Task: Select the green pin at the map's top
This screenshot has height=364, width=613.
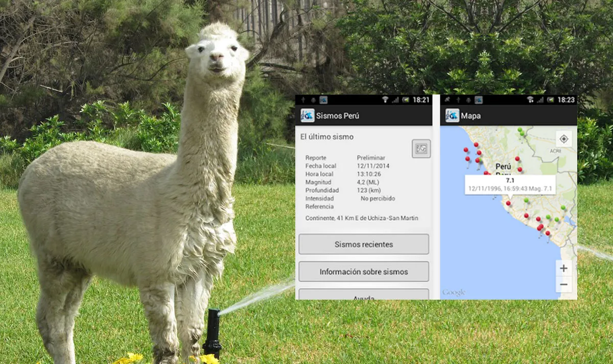Action: point(520,131)
